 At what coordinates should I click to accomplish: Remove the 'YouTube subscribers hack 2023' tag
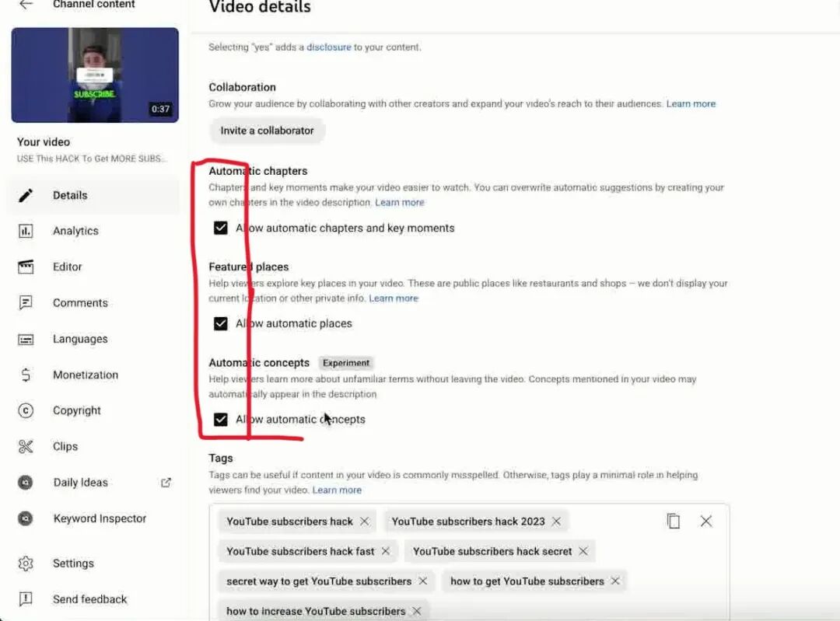(557, 521)
